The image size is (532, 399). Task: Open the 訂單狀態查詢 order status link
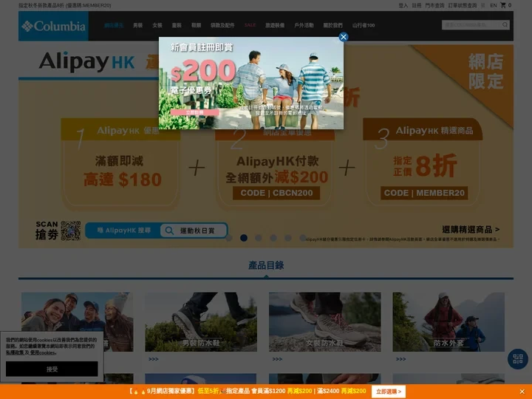point(463,5)
